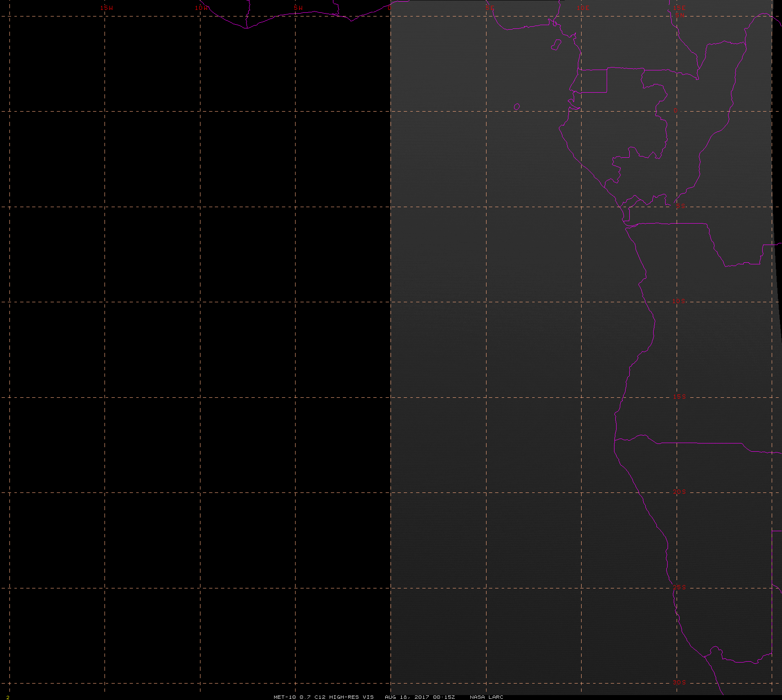Select the 25S latitude label
782x700 pixels.
pos(680,587)
